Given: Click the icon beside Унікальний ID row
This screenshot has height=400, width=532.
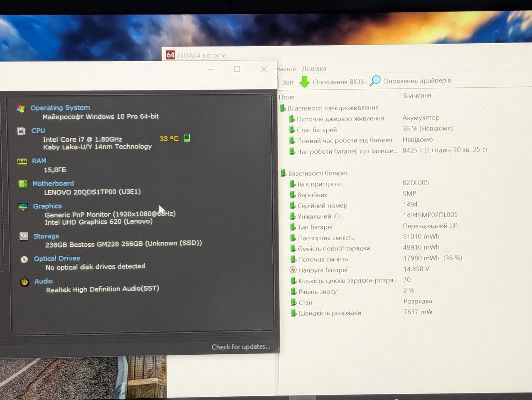Looking at the screenshot, I should click(x=293, y=216).
